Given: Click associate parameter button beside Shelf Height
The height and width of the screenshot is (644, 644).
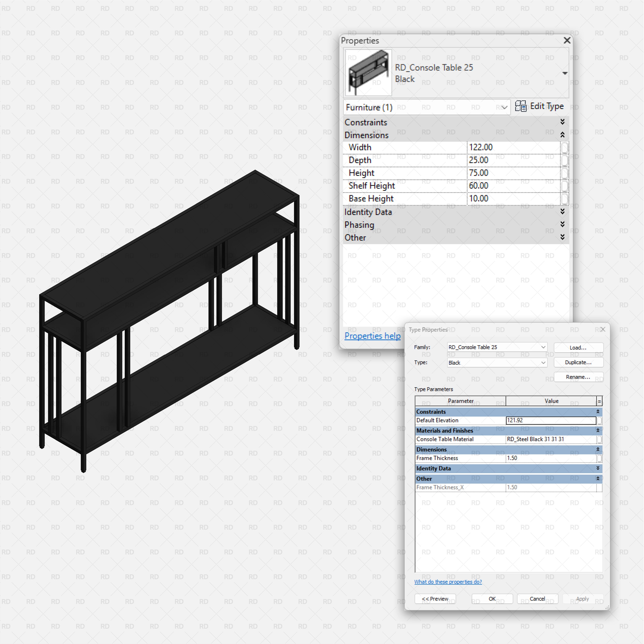Looking at the screenshot, I should [x=565, y=186].
